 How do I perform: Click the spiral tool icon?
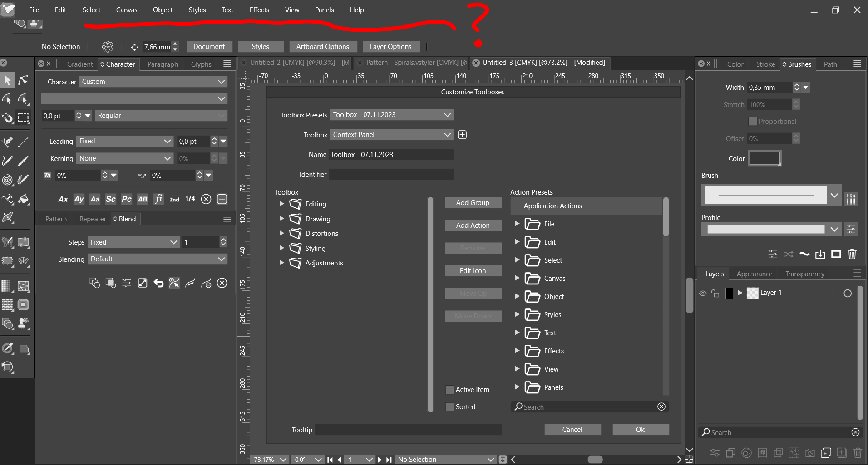click(x=7, y=180)
